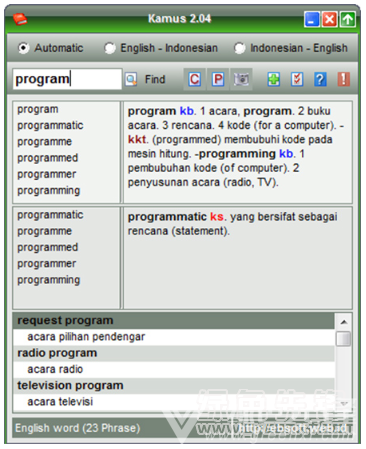Click the P paste icon
The width and height of the screenshot is (366, 449).
218,79
